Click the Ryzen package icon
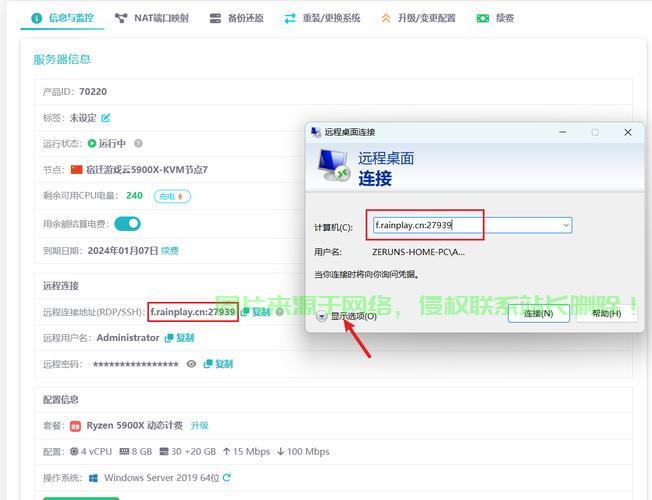The width and height of the screenshot is (652, 500). (x=75, y=426)
